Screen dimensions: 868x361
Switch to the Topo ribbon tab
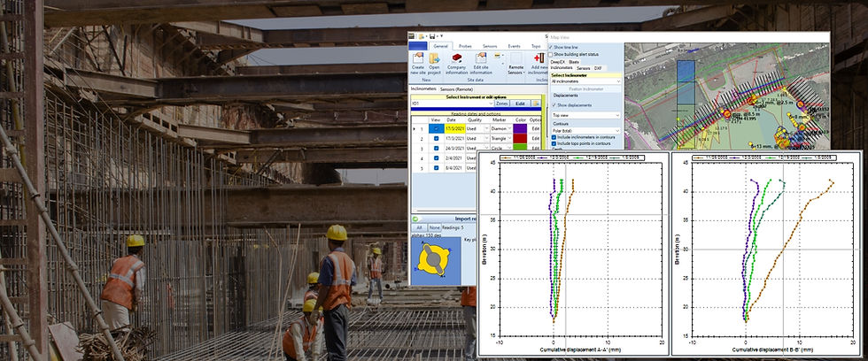(536, 46)
